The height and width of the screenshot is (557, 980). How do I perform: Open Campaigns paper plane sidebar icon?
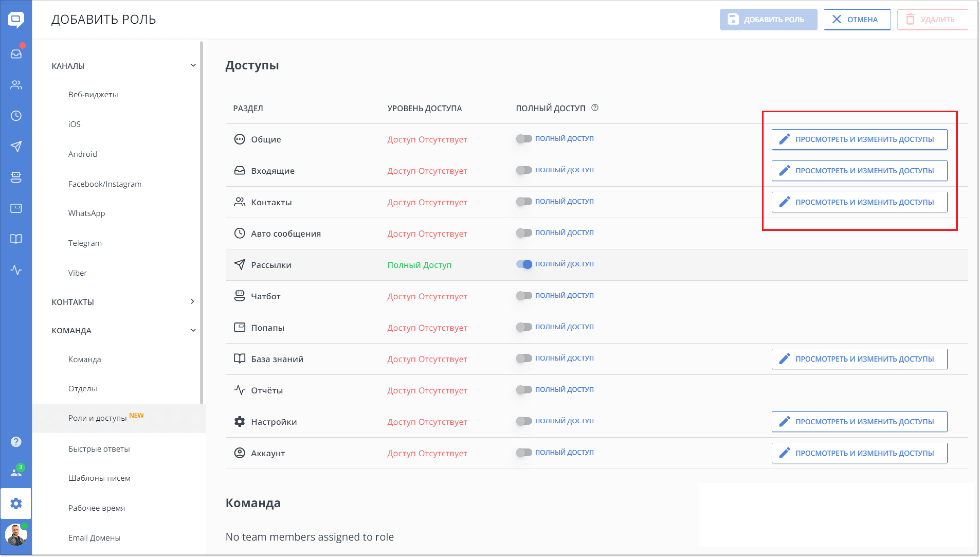[x=16, y=146]
